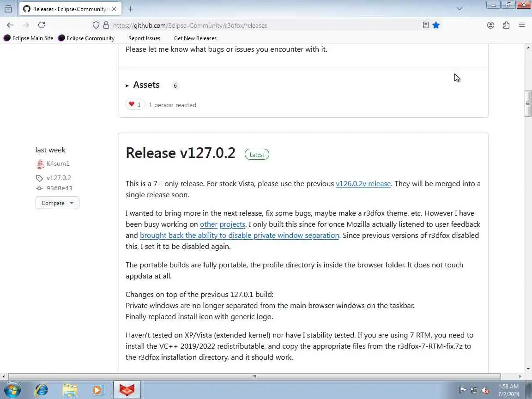This screenshot has height=399, width=532.
Task: Show the list all tabs chevron
Action: (x=459, y=9)
